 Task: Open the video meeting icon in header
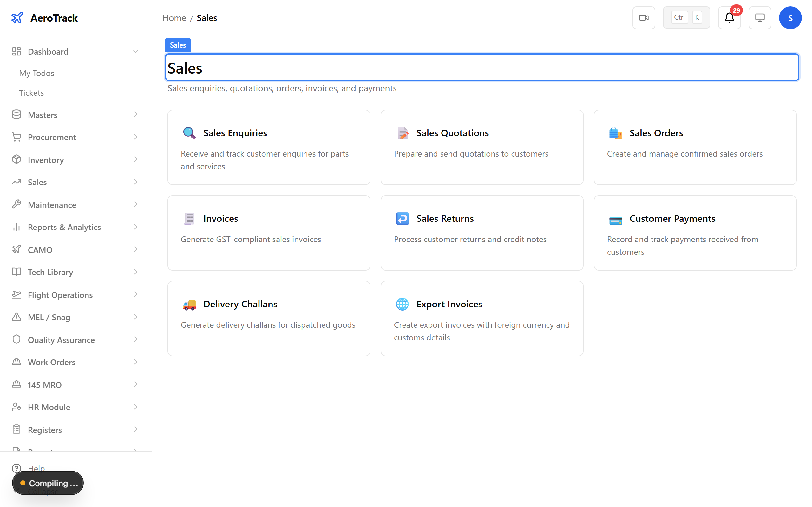[x=644, y=17]
